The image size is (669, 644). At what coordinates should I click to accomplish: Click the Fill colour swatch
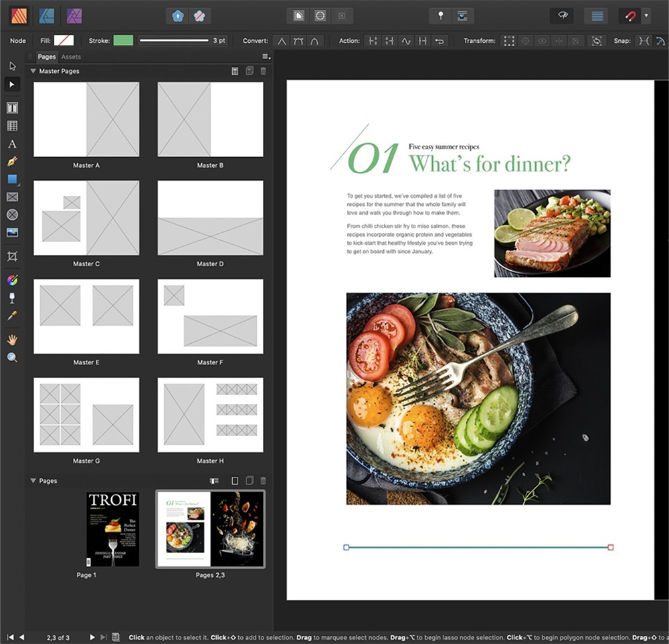click(64, 41)
